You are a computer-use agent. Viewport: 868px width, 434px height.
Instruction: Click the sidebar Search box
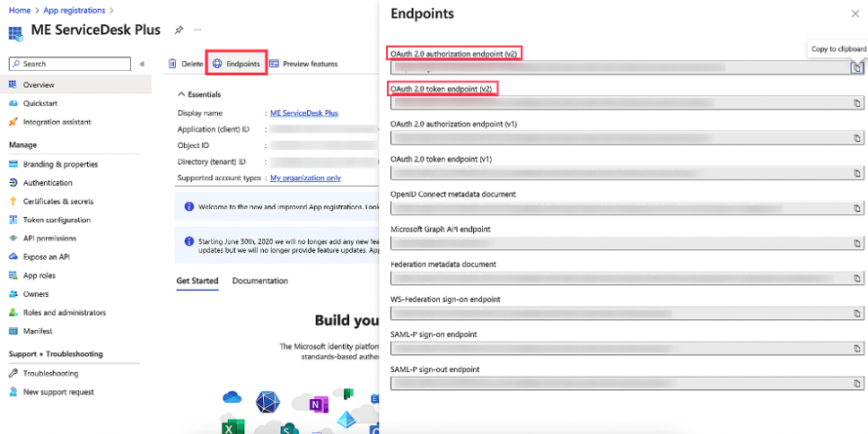coord(70,64)
